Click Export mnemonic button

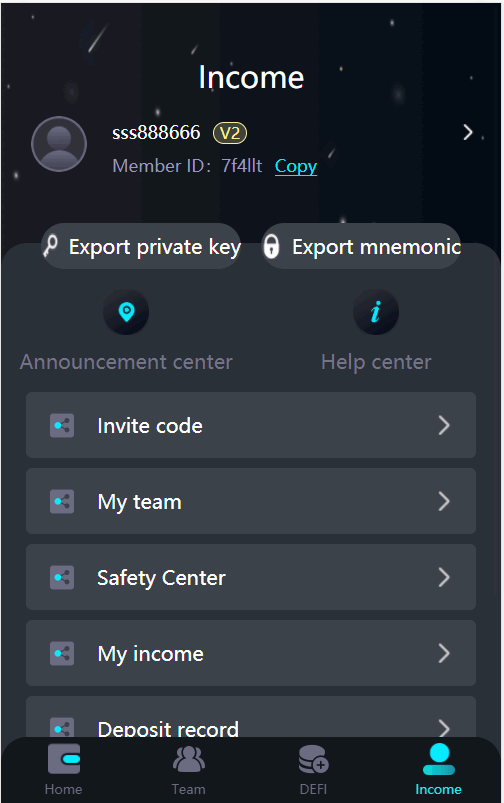pyautogui.click(x=361, y=246)
